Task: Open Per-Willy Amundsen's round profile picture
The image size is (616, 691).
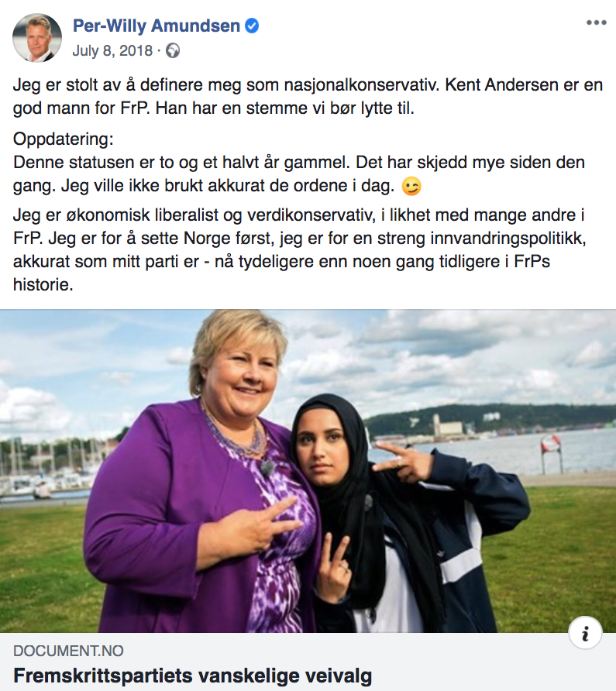Action: pos(37,37)
